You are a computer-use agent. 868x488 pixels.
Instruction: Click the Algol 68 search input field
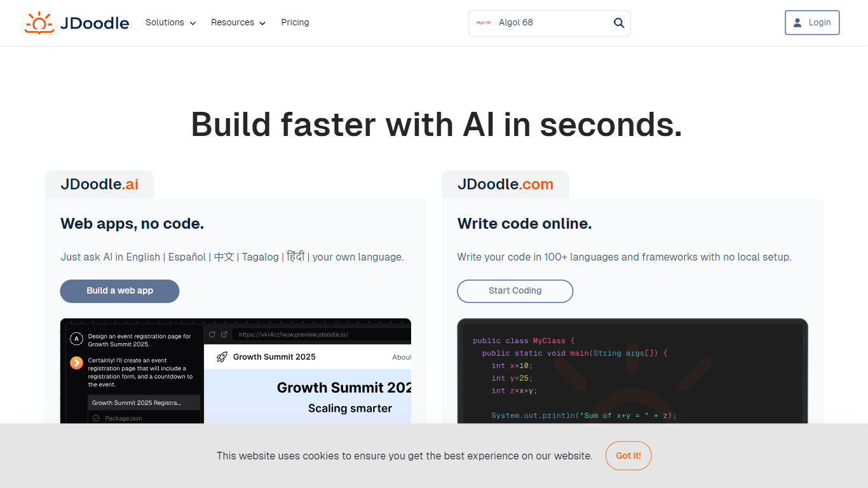coord(546,22)
